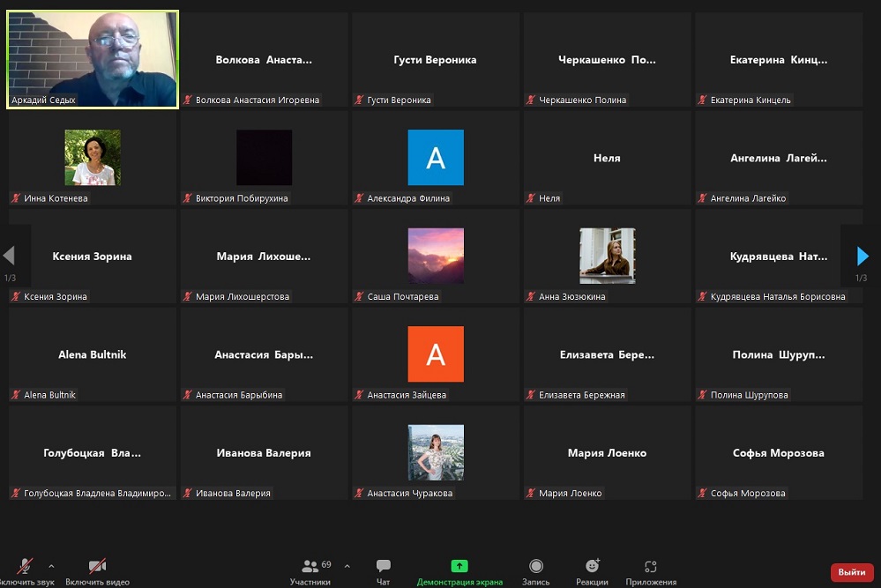Select Аркадий Седых video tile
The image size is (881, 588).
point(93,59)
